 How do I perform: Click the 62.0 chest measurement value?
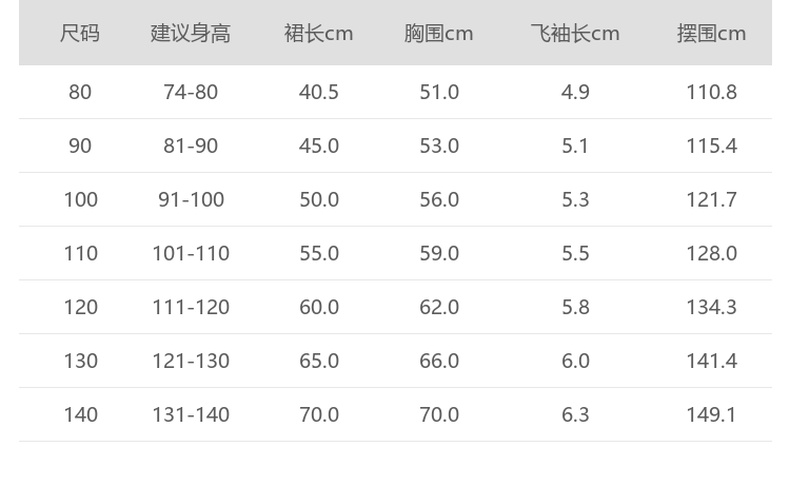tap(439, 307)
